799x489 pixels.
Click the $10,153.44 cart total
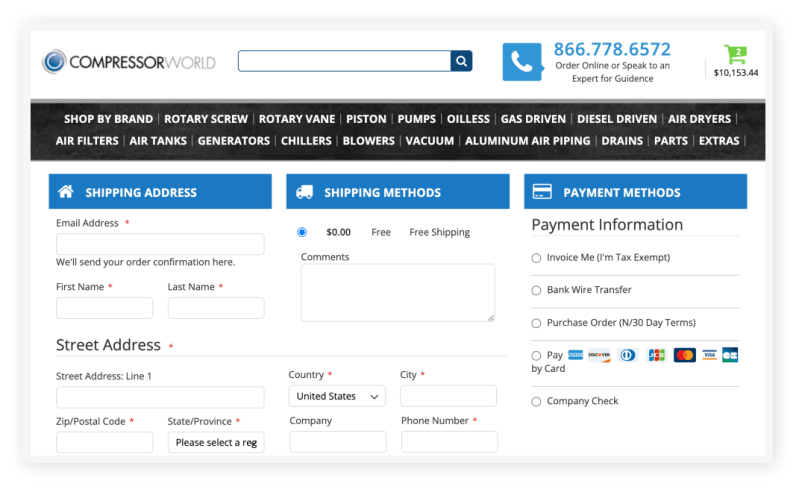point(736,73)
